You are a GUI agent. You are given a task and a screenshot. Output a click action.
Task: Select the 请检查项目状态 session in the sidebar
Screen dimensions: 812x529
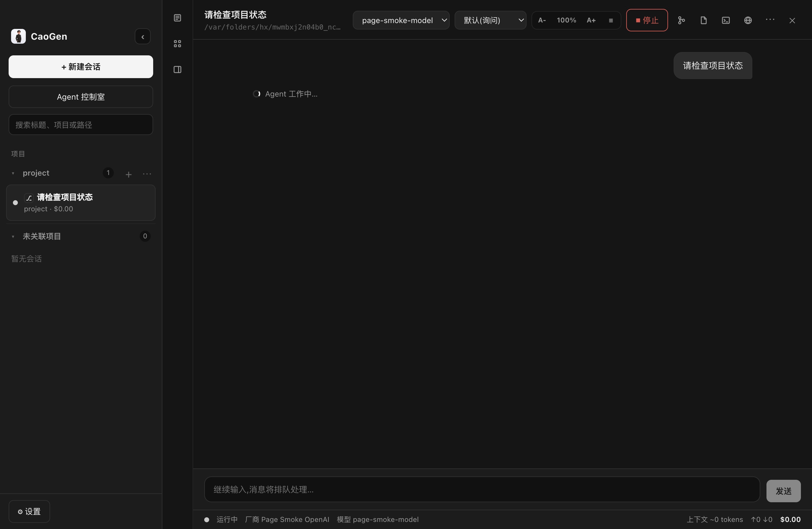81,203
